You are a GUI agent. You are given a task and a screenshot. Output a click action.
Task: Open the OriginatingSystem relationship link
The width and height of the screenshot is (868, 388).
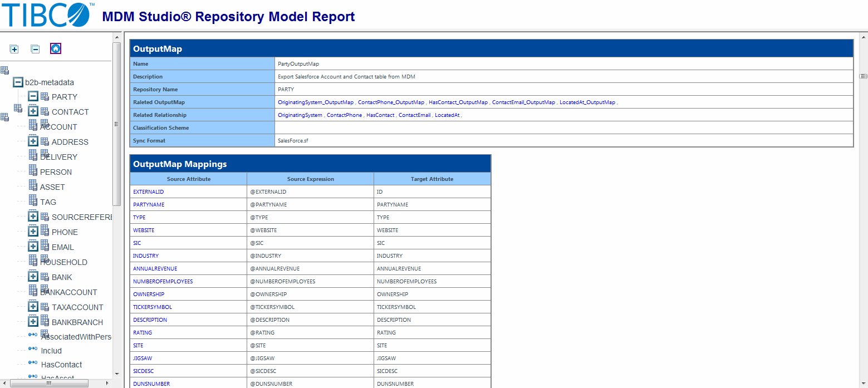point(300,115)
